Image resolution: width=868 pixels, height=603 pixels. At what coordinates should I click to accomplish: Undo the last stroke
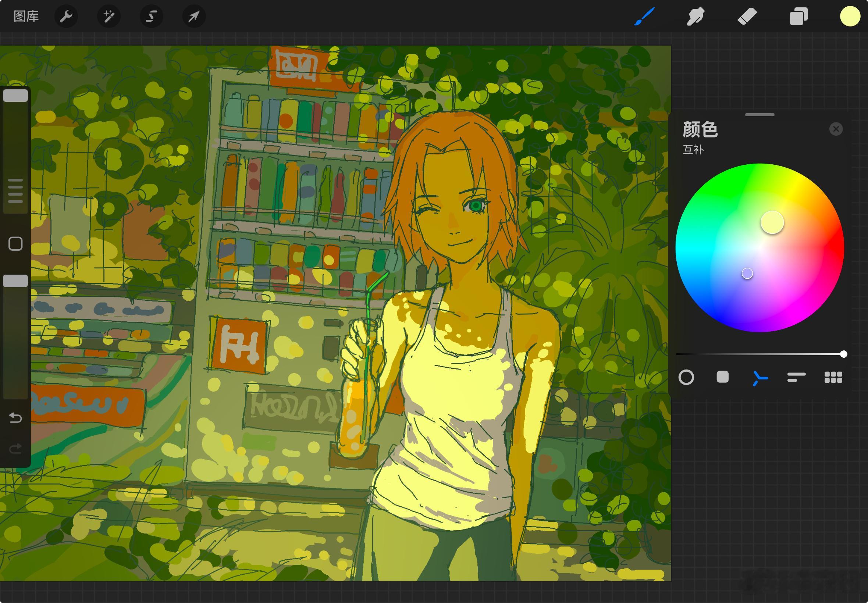click(x=15, y=417)
